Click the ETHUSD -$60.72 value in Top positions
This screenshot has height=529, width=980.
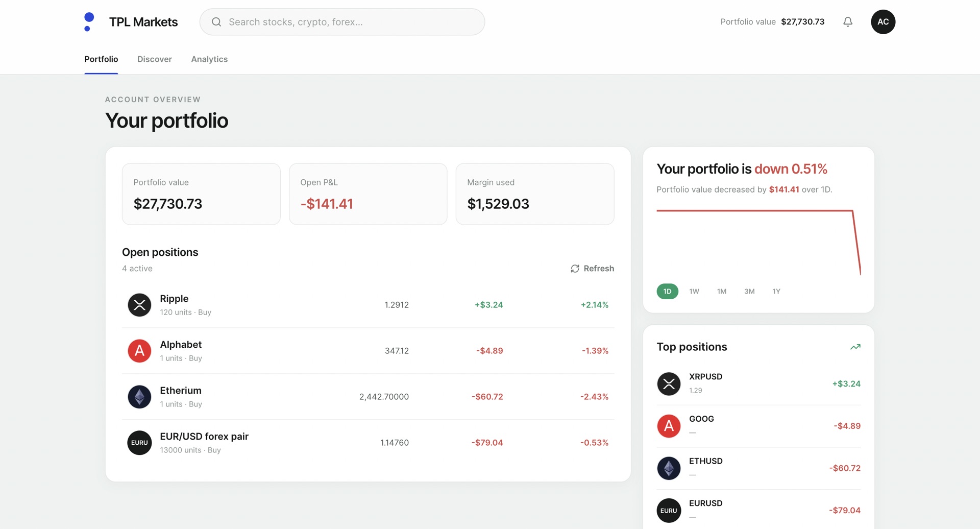845,468
